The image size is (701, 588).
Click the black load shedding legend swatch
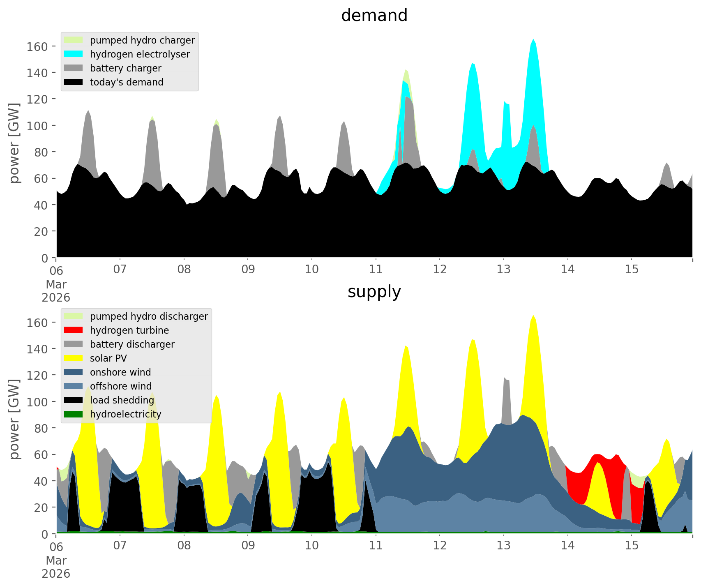(74, 400)
